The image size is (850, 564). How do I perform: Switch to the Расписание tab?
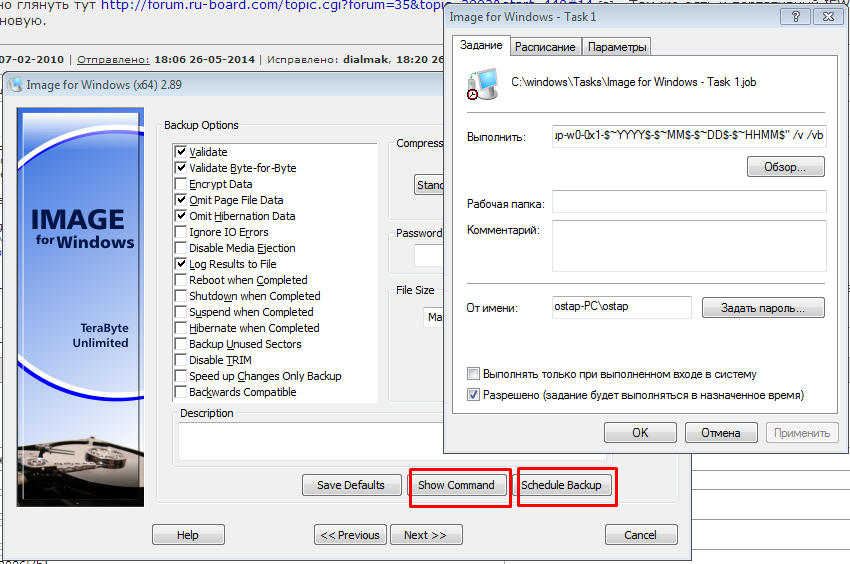pyautogui.click(x=545, y=47)
